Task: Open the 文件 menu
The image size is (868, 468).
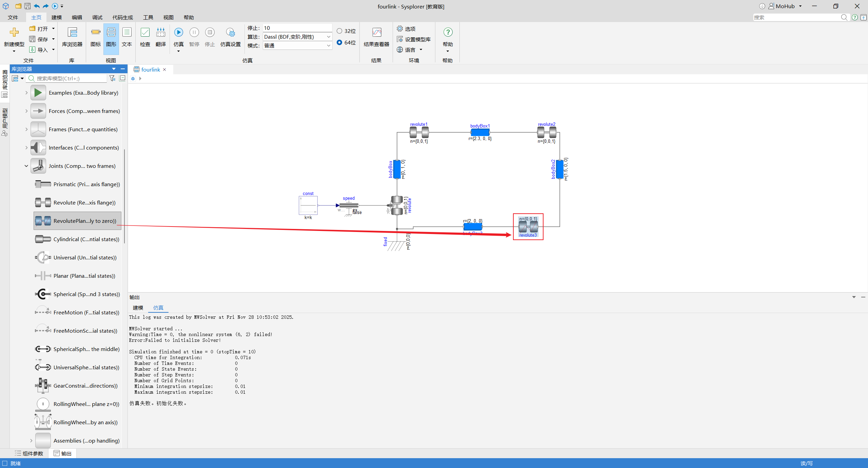Action: pyautogui.click(x=13, y=17)
